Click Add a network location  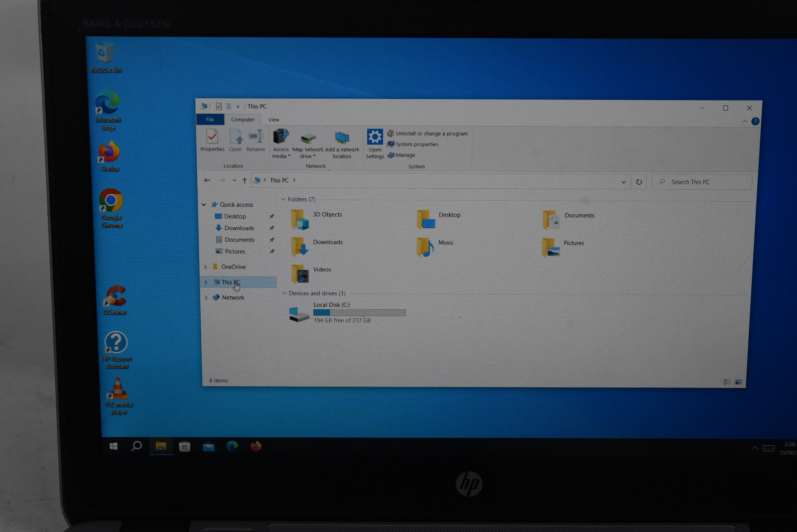[x=342, y=144]
